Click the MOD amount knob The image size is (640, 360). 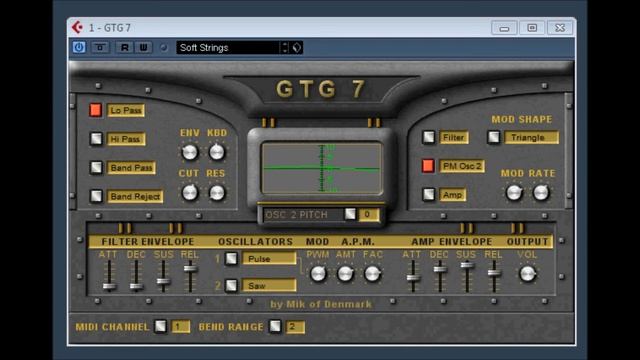(x=514, y=193)
